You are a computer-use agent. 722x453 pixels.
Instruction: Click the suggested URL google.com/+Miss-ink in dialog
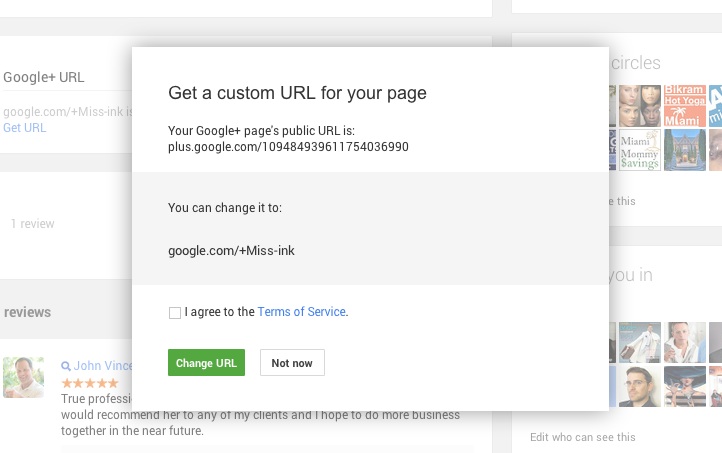point(231,251)
